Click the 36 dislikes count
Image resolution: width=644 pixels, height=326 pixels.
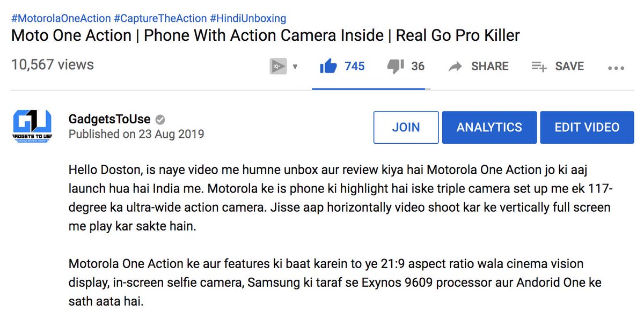[x=418, y=66]
